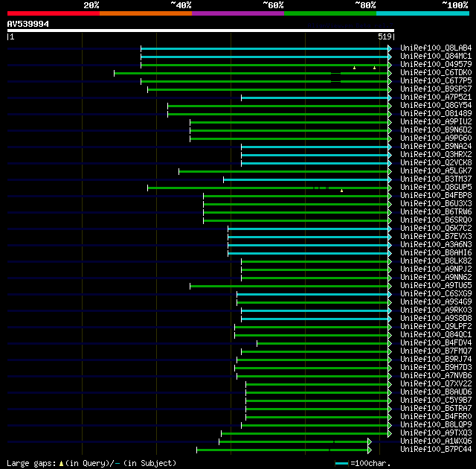Click UniRef100_B7EVX3 label
The image size is (476, 469).
[436, 237]
